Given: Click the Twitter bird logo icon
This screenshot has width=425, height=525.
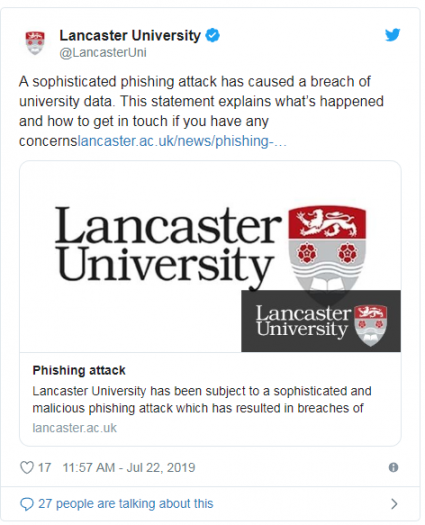Looking at the screenshot, I should [393, 35].
